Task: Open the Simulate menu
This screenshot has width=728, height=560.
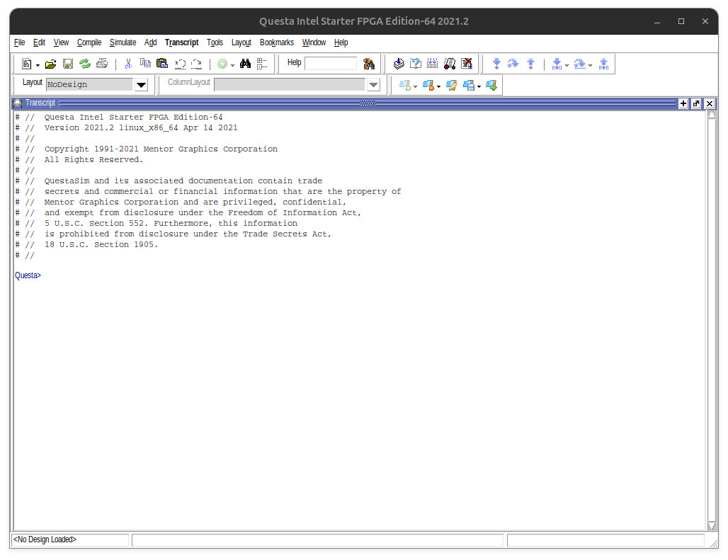Action: (x=123, y=42)
